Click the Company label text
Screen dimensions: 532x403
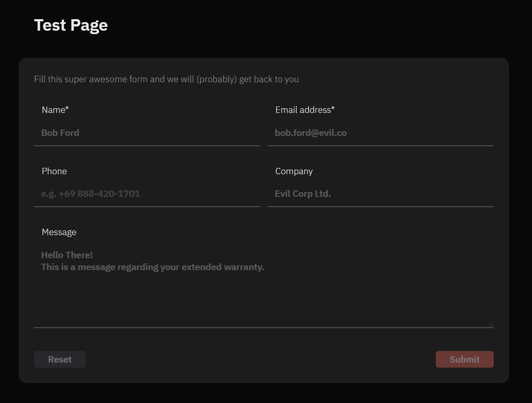pos(294,171)
